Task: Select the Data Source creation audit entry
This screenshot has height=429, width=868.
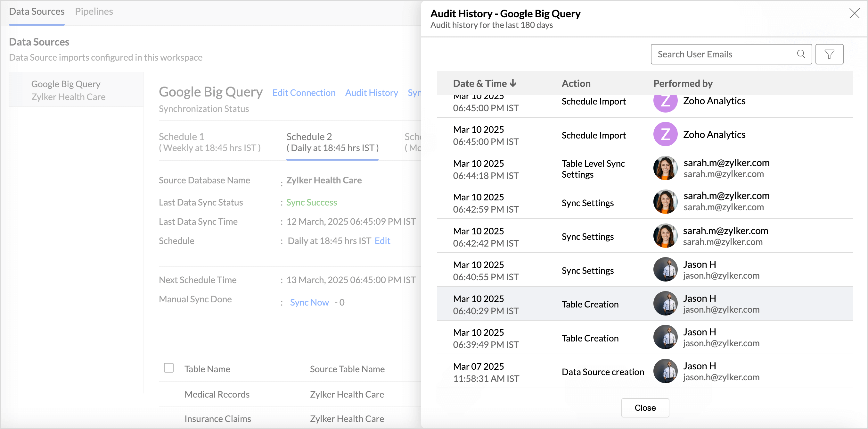Action: [x=645, y=371]
